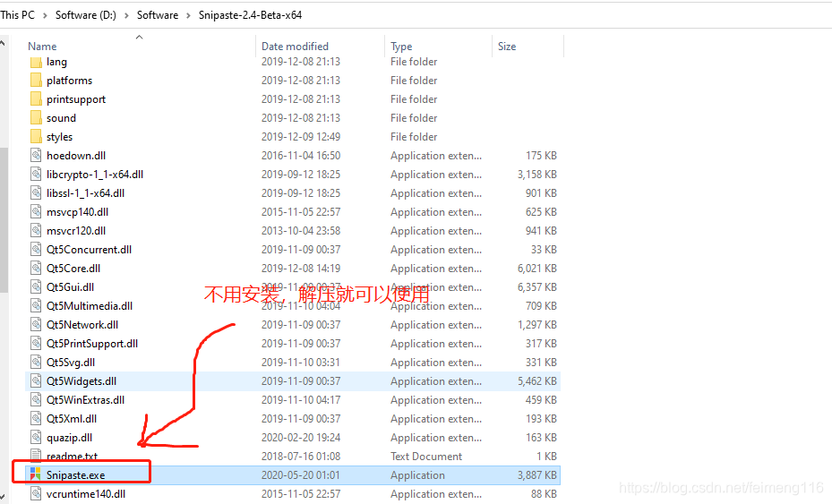Click the msvcp140.dll file icon

coord(36,212)
